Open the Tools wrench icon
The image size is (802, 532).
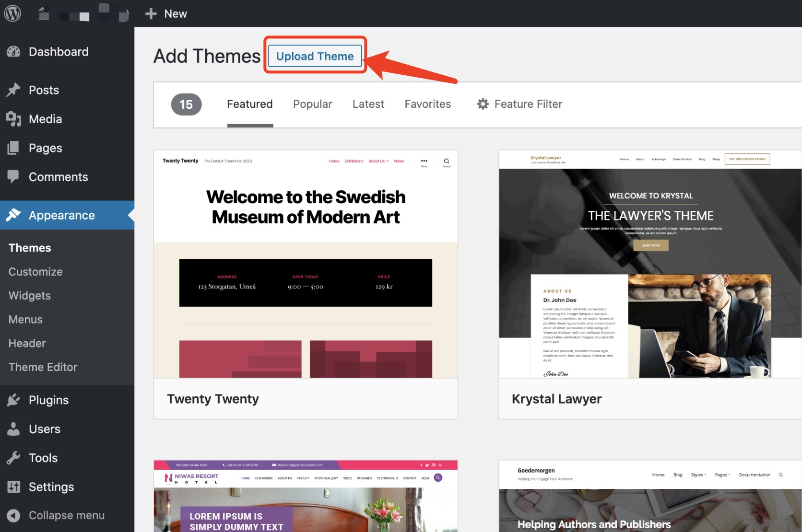point(13,458)
